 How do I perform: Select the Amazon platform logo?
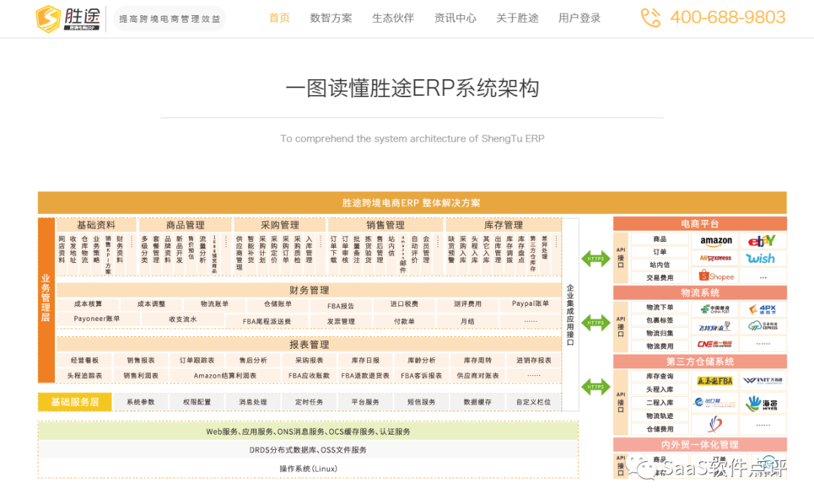tap(716, 240)
